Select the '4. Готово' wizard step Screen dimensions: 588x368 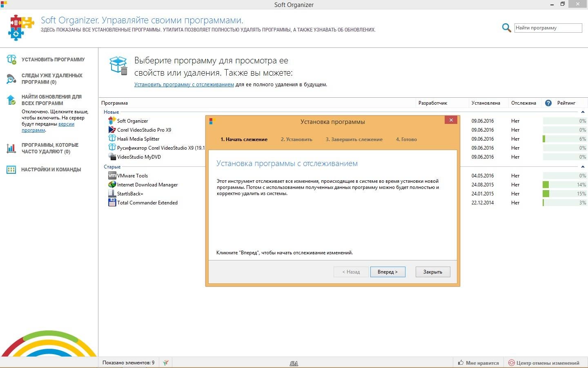pos(406,139)
